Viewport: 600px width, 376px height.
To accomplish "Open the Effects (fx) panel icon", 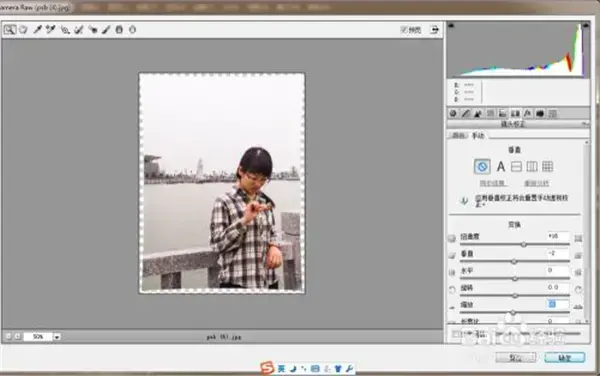I will (527, 113).
